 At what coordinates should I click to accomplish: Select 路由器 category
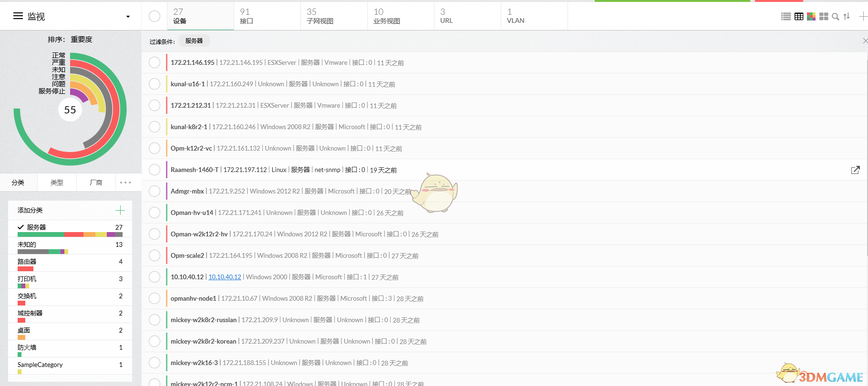coord(70,262)
